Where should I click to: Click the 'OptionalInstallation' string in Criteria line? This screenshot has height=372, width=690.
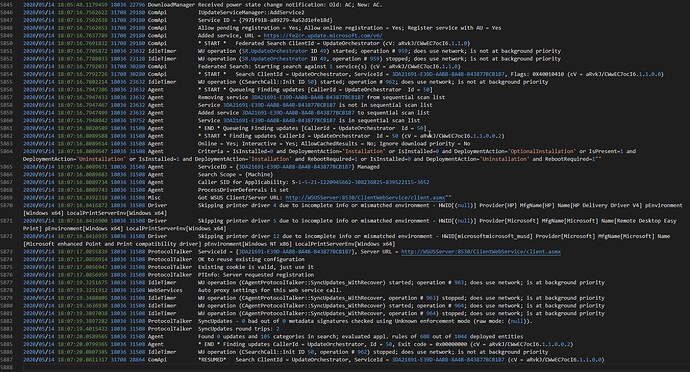coord(542,151)
